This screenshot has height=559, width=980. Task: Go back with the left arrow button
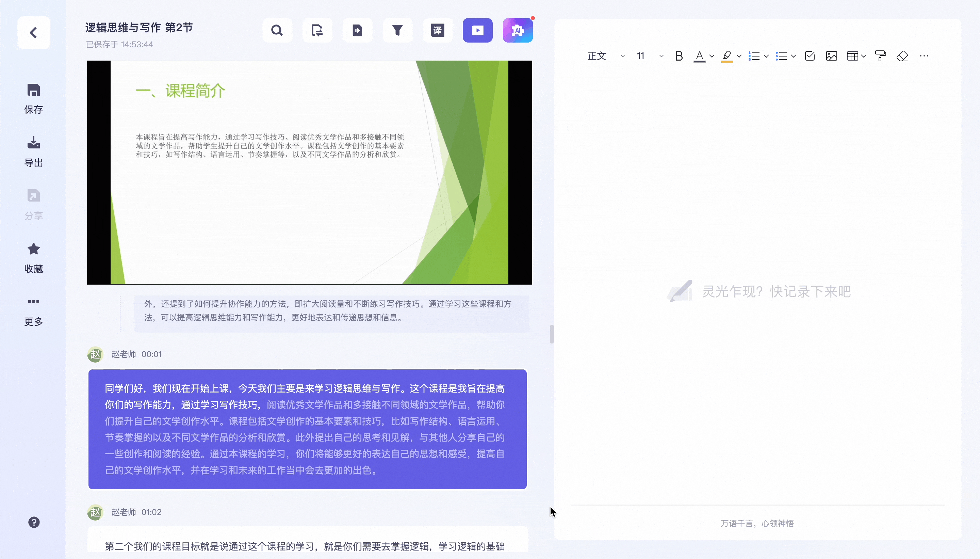point(33,33)
